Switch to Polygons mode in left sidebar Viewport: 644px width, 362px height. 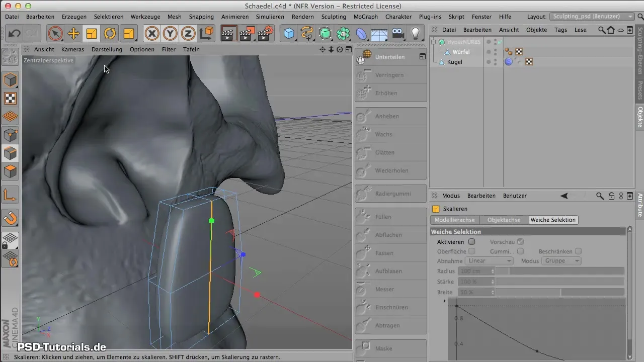coord(11,171)
